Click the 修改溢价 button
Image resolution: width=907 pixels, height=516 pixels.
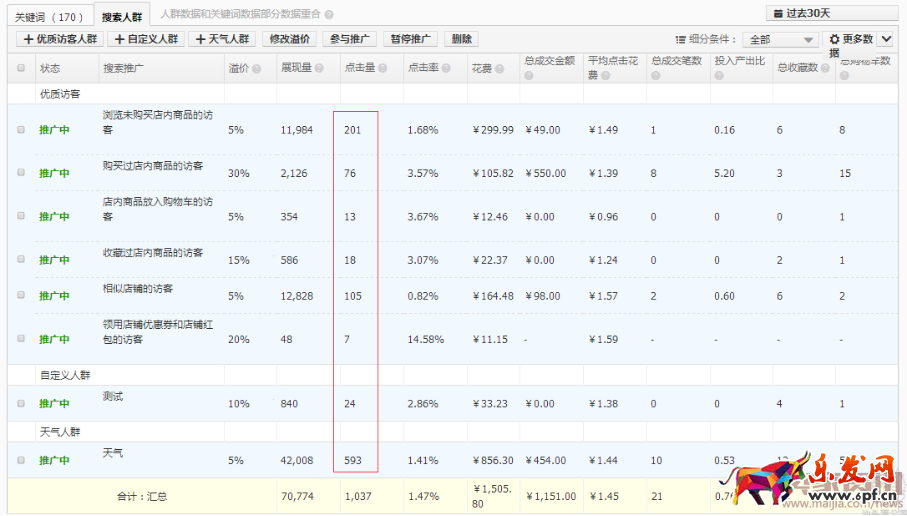click(290, 39)
